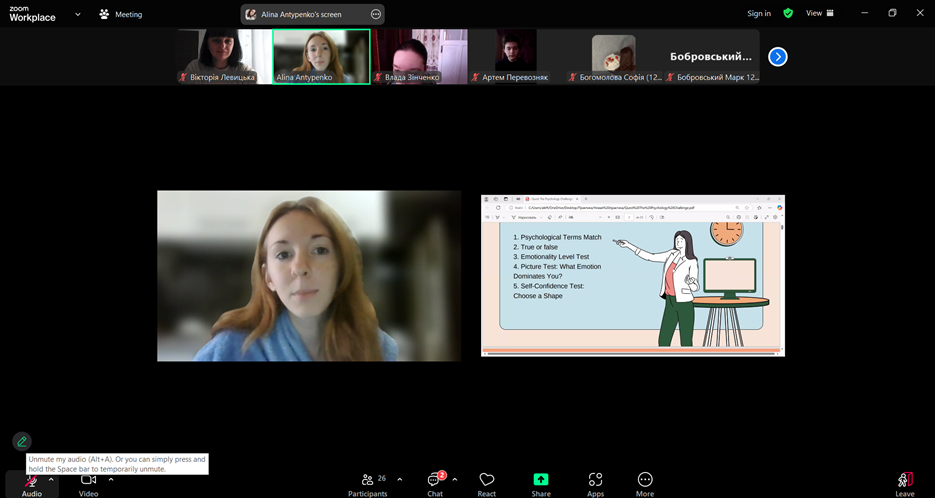The image size is (935, 498).
Task: Expand the participants options arrow
Action: 400,479
